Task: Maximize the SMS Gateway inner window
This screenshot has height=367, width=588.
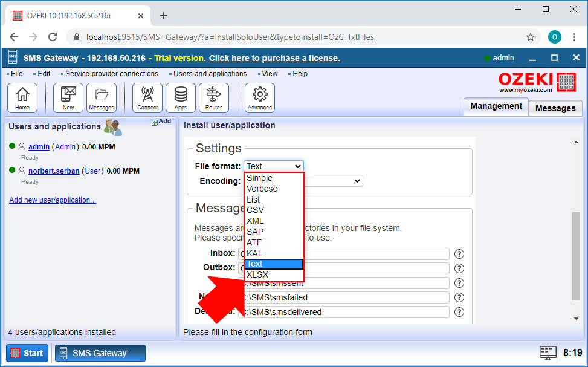Action: point(554,58)
